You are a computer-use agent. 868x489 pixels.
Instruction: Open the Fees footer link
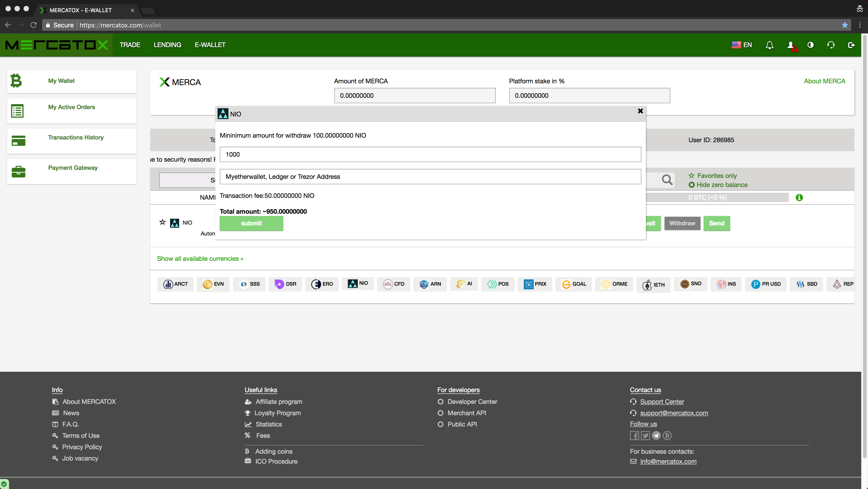tap(263, 435)
